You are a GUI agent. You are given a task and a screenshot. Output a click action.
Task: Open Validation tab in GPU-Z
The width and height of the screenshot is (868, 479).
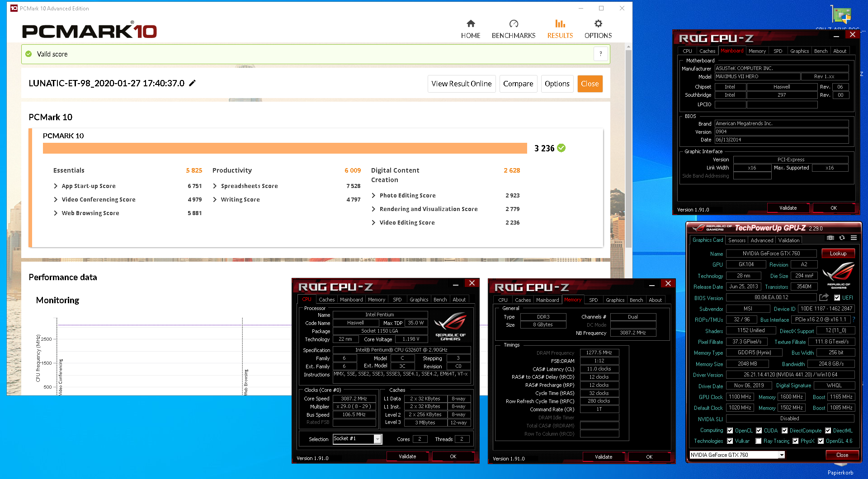(x=788, y=240)
